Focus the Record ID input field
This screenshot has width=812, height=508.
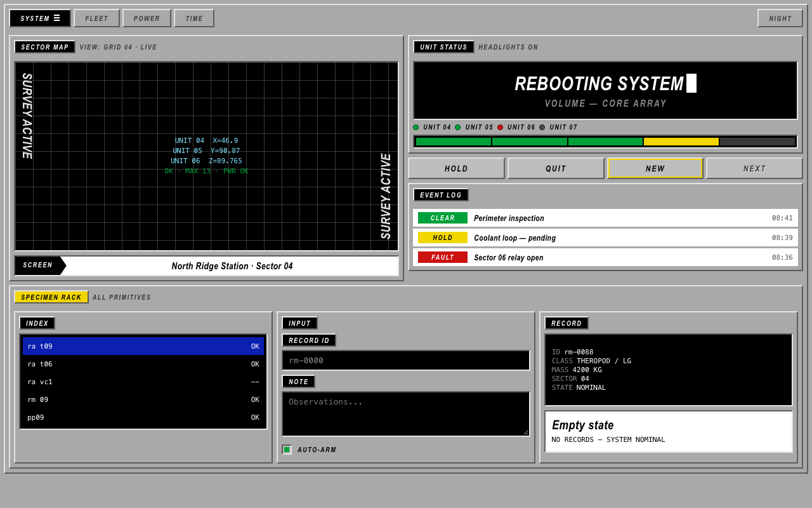pos(406,361)
